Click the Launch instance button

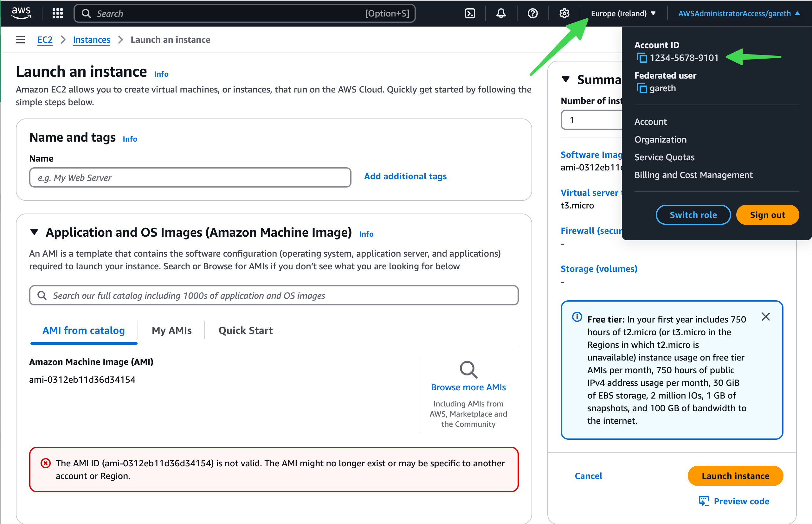[735, 476]
